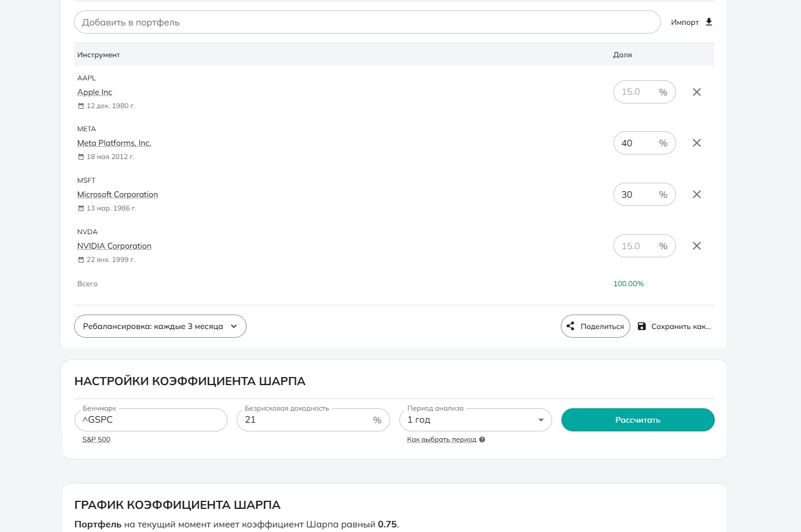Click the Sharpe ratio value 0.75
Image resolution: width=801 pixels, height=532 pixels.
pos(387,524)
